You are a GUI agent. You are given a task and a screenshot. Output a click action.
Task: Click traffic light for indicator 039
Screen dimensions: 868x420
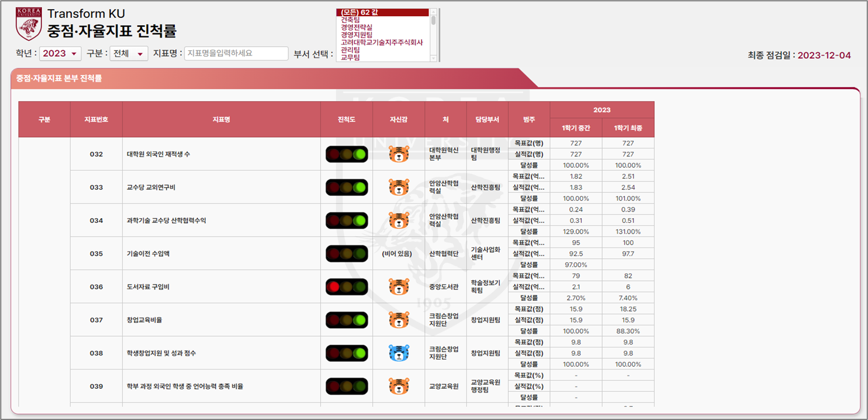coord(347,386)
